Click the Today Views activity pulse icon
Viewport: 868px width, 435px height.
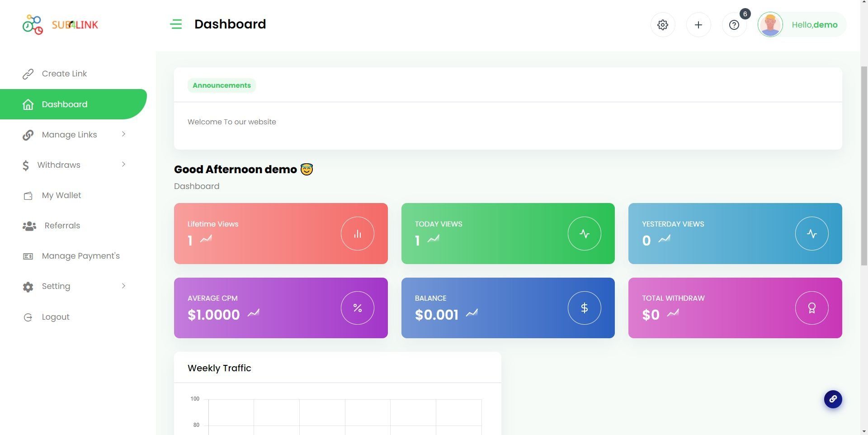(x=585, y=234)
